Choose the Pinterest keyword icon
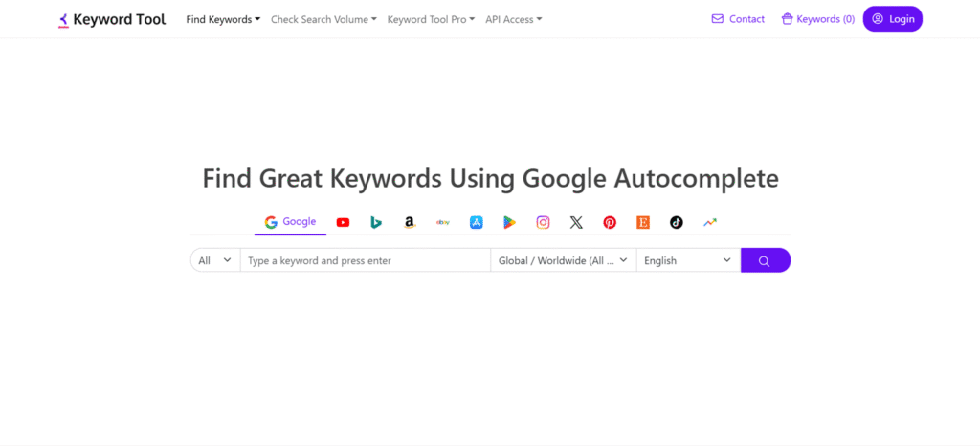The height and width of the screenshot is (446, 980). pyautogui.click(x=610, y=222)
